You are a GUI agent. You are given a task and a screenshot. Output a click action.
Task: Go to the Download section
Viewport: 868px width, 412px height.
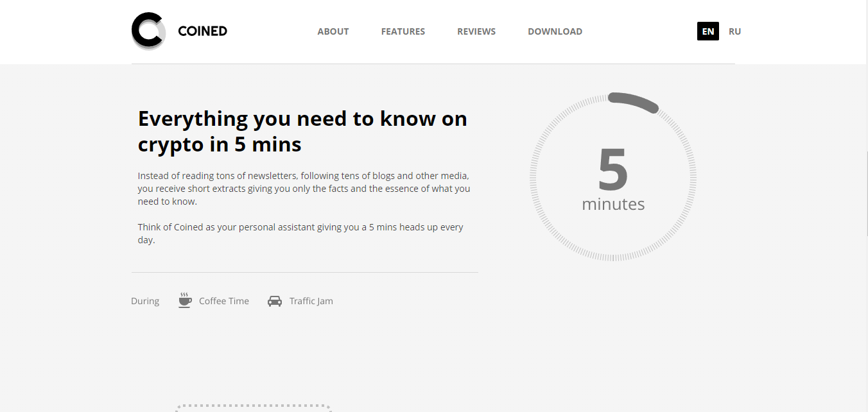coord(555,31)
